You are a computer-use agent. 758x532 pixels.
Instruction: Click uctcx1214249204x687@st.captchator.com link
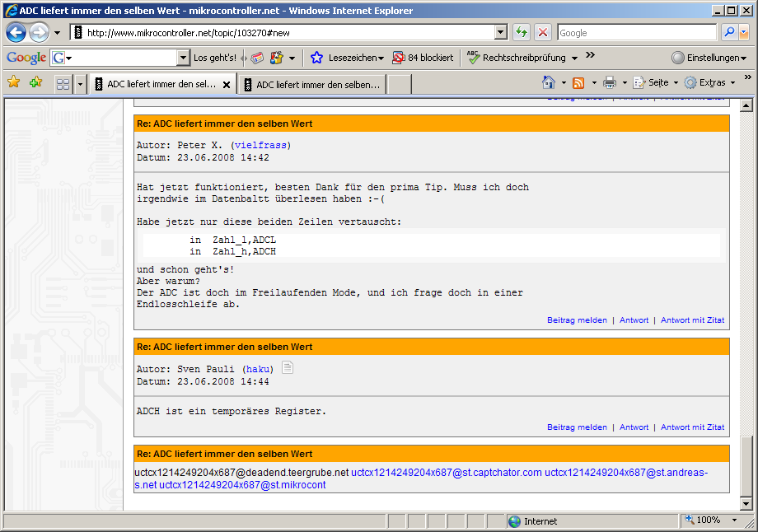click(x=447, y=473)
